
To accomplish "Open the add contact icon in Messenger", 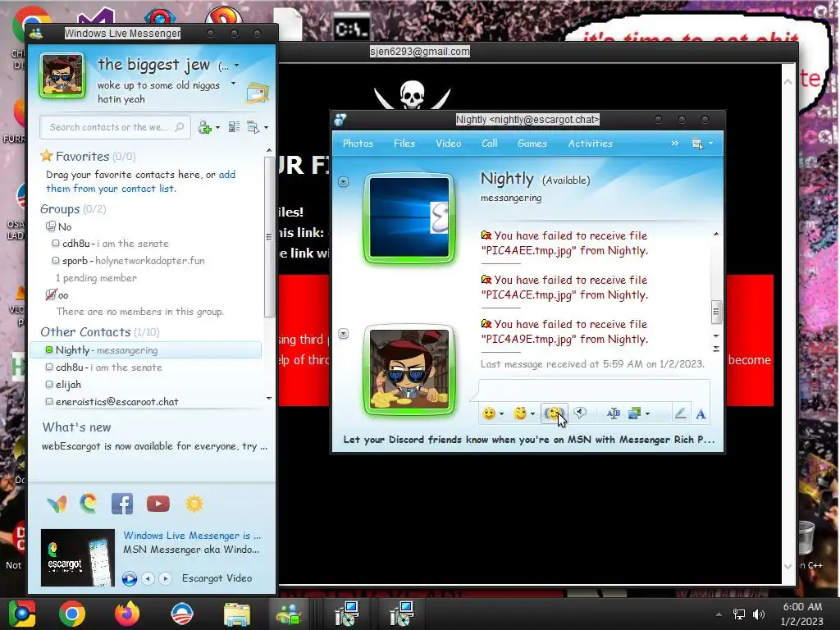I will tap(204, 127).
